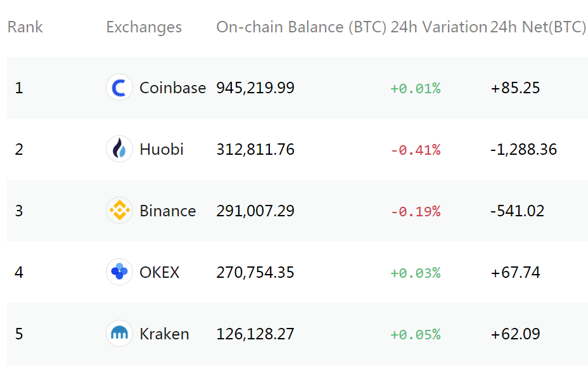Image resolution: width=588 pixels, height=366 pixels.
Task: Sort by the Rank column header
Action: (25, 27)
